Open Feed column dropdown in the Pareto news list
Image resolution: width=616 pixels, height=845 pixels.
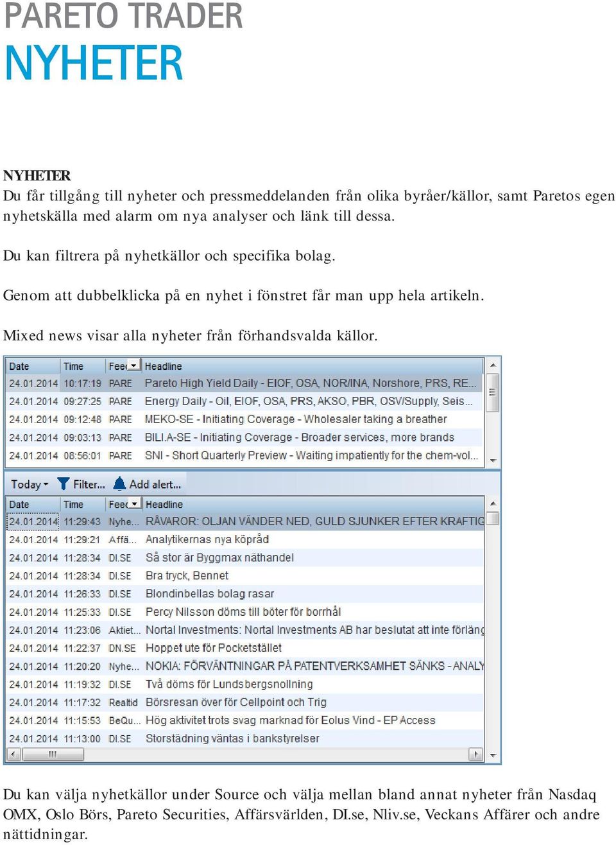pyautogui.click(x=133, y=365)
